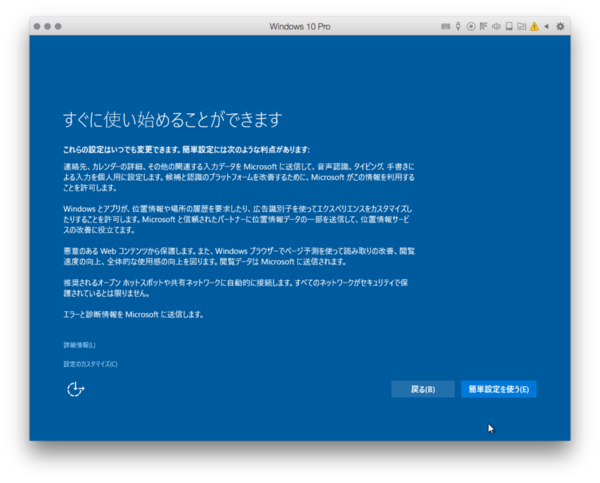Click the sound speaker icon
Viewport: 600px width, 483px height.
(496, 26)
